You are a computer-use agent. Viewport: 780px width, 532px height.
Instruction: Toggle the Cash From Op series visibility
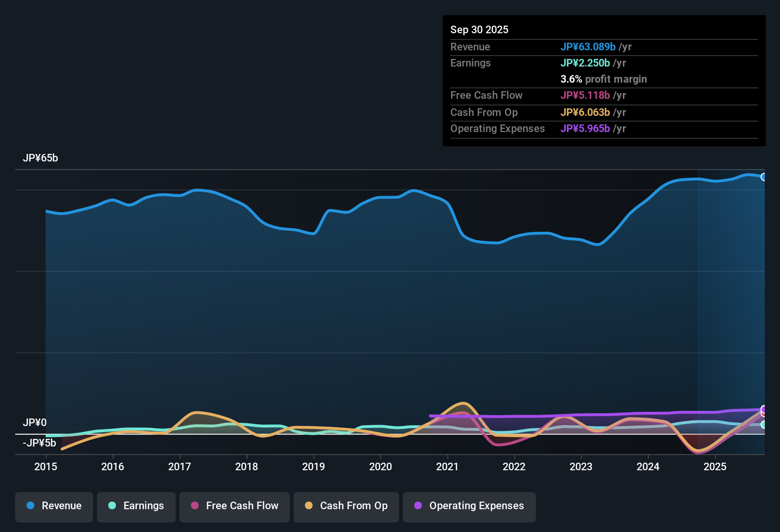(x=346, y=506)
